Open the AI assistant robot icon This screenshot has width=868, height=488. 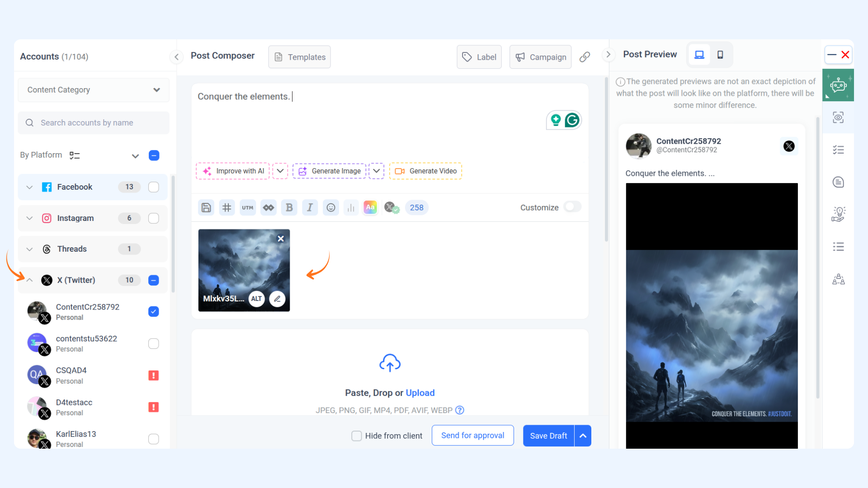point(838,85)
